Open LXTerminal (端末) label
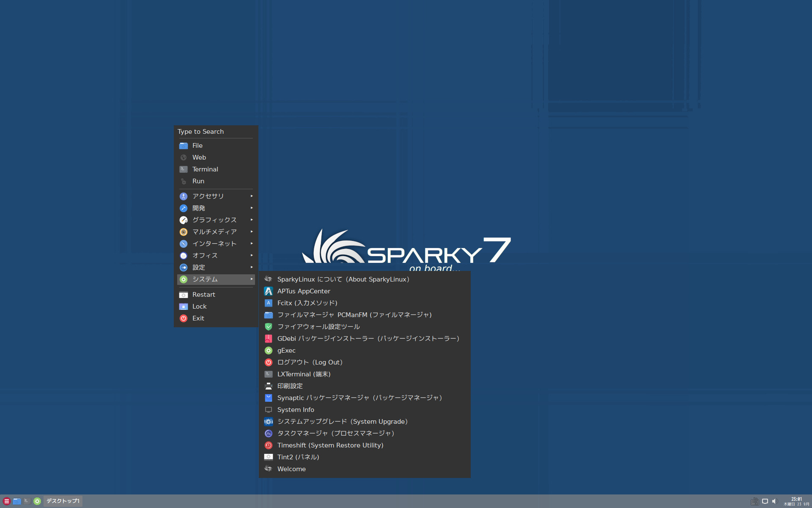The height and width of the screenshot is (508, 812). 304,374
